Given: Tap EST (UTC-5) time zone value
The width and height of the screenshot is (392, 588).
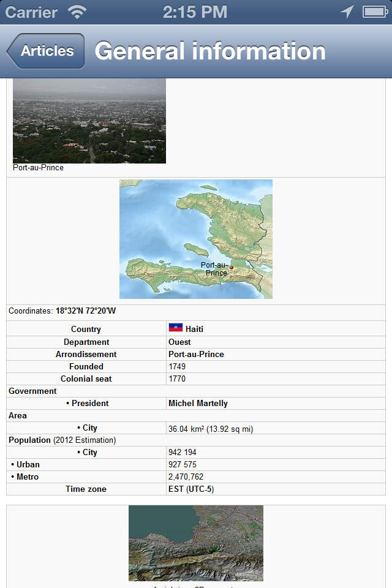Looking at the screenshot, I should [191, 489].
